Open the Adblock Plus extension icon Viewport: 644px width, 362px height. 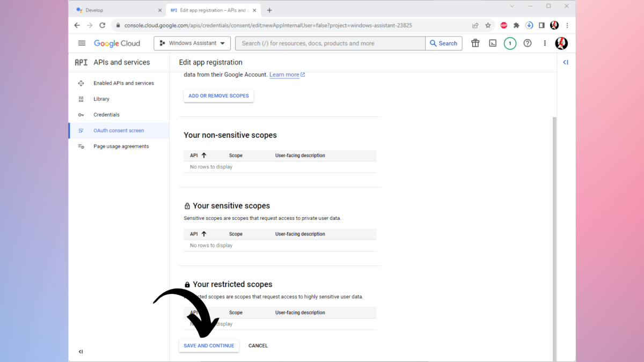[504, 25]
